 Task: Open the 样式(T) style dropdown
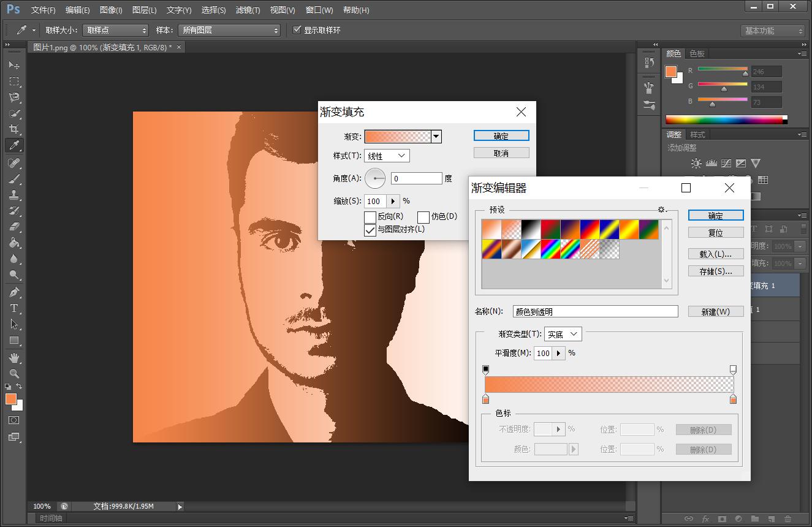[387, 156]
